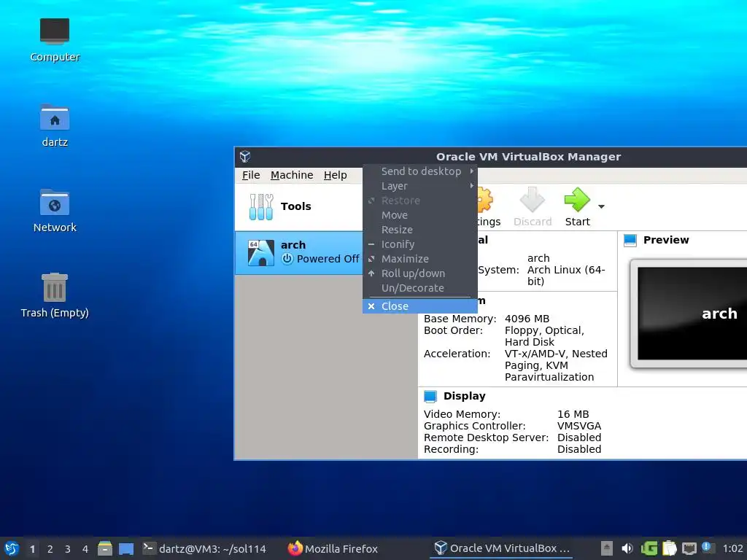The width and height of the screenshot is (747, 560).
Task: Click the Powered Off status icon
Action: pyautogui.click(x=287, y=259)
